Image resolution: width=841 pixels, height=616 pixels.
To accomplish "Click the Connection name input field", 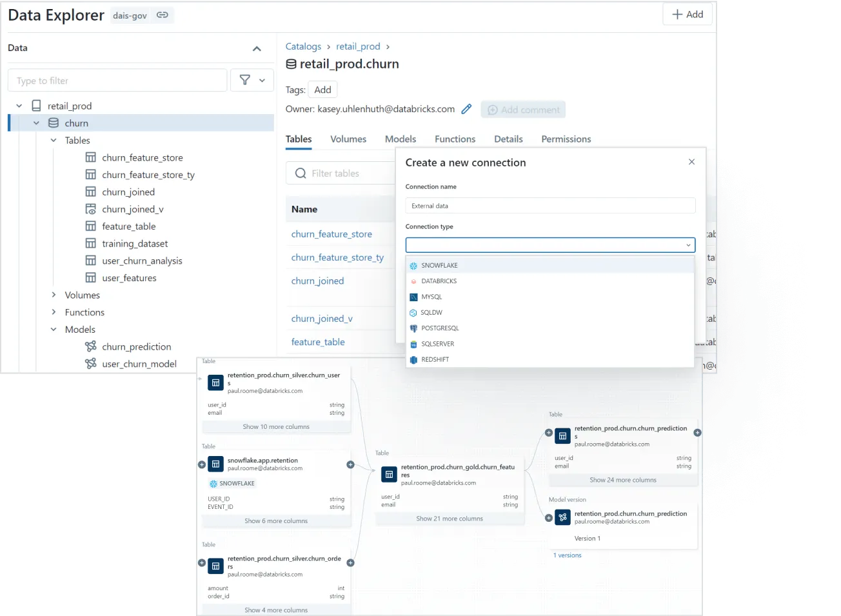I will [x=550, y=206].
